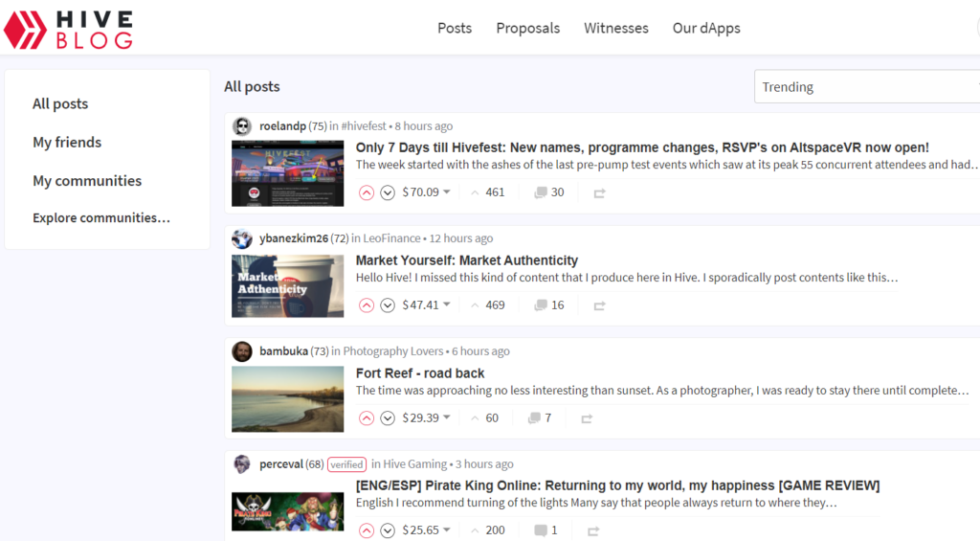This screenshot has height=541, width=980.
Task: Open the Market Yourself: Market Authenticity title
Action: [x=467, y=260]
